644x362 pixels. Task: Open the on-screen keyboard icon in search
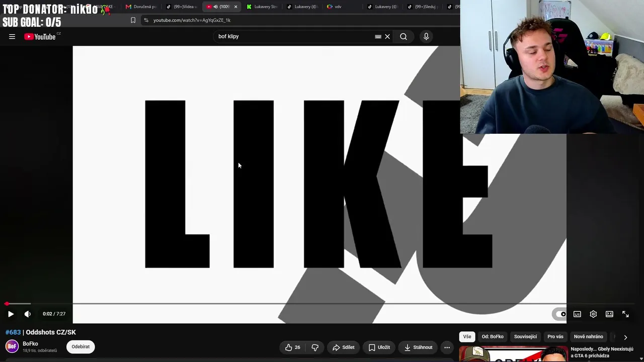pos(378,37)
